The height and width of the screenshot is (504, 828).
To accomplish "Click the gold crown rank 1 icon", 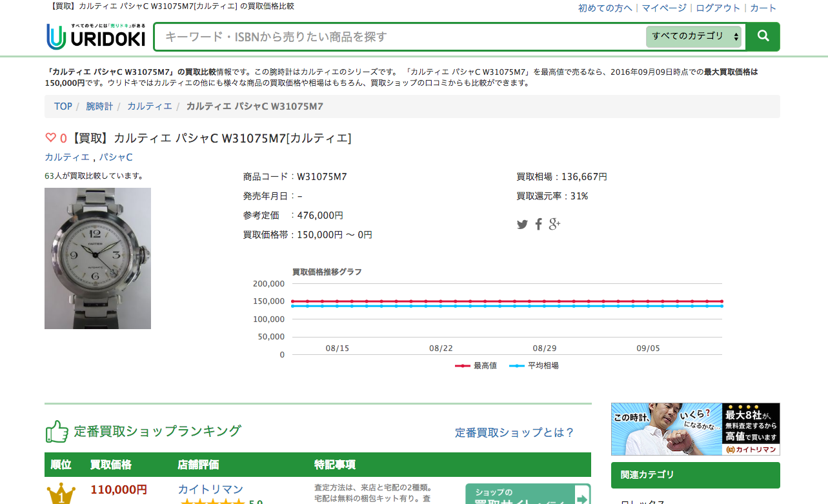I will pos(61,494).
